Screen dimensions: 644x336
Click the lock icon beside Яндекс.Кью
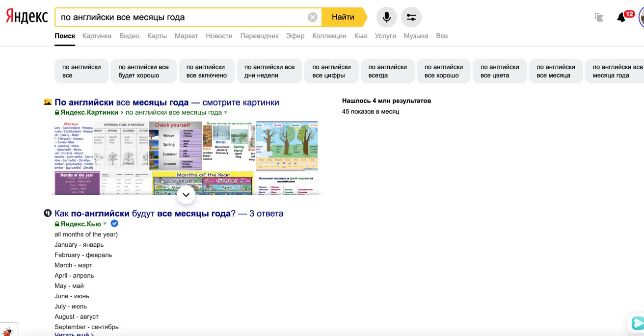point(57,224)
